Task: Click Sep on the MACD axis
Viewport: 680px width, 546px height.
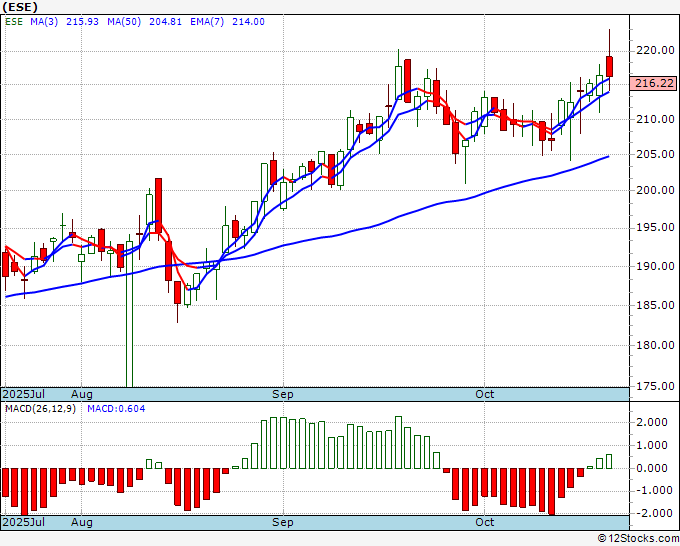Action: pos(283,522)
